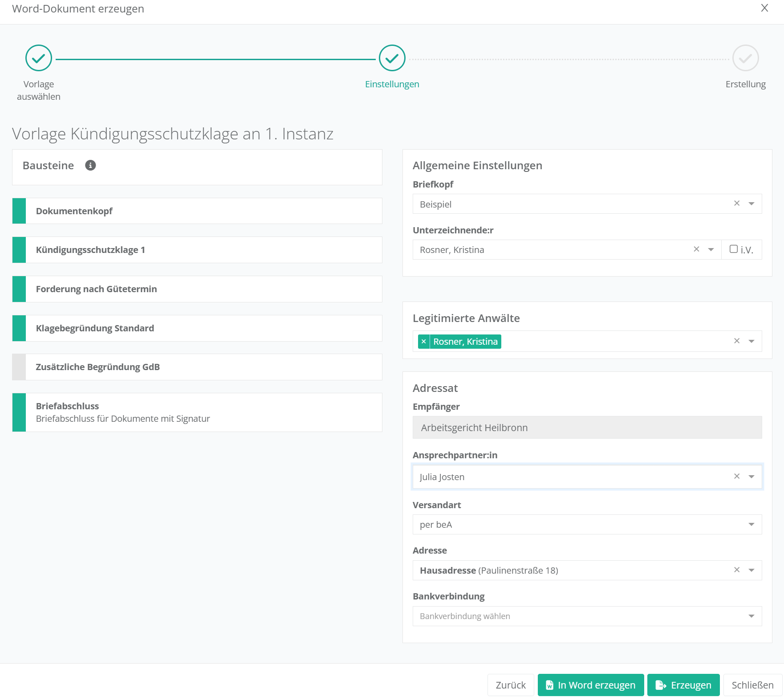
Task: Deselect the Forderung nach Gütetermin building block
Action: click(x=19, y=289)
